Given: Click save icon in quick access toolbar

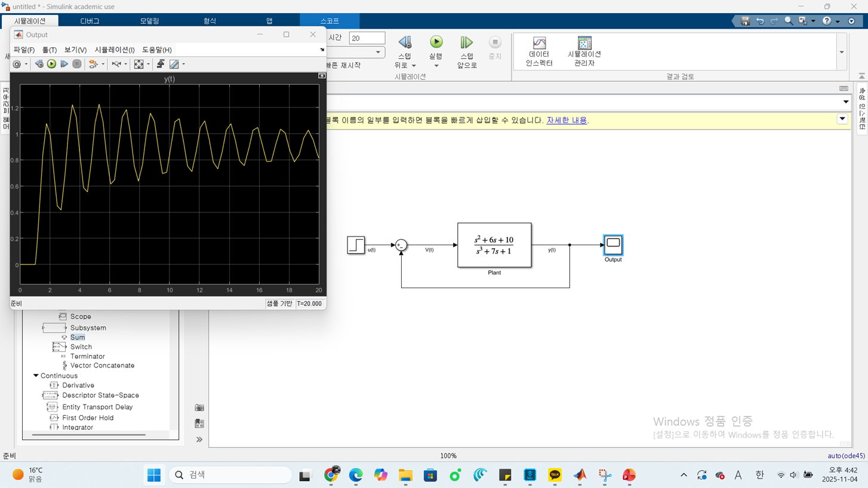Looking at the screenshot, I should (x=745, y=21).
